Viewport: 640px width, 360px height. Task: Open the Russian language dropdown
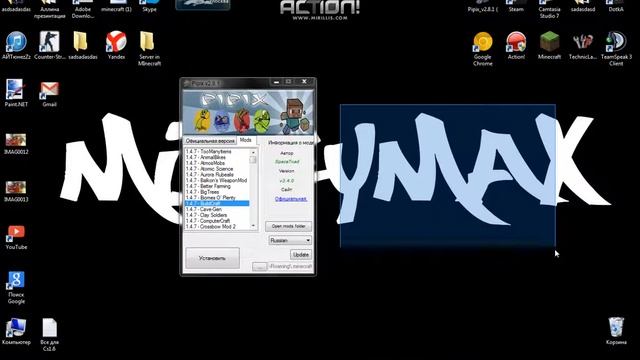point(290,240)
